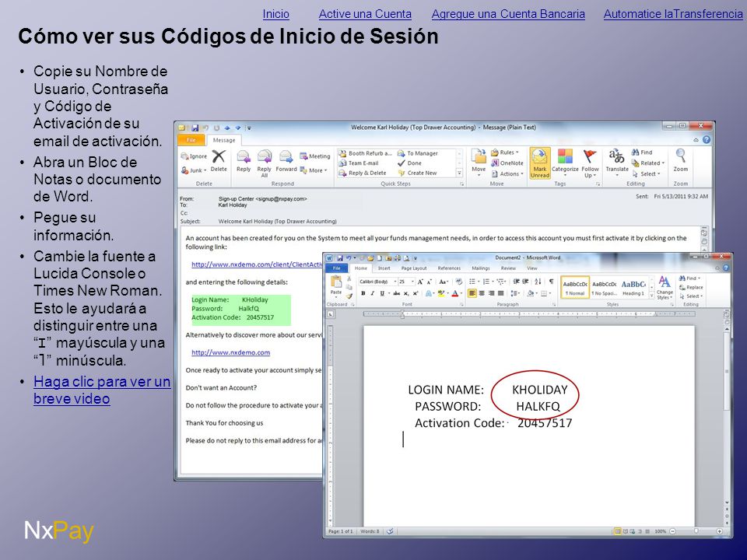Toggle Bold formatting in Word

[363, 293]
